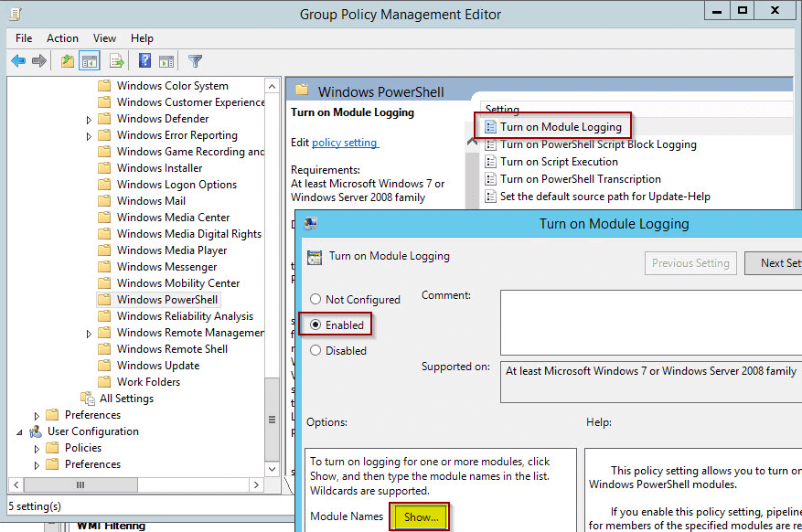Click the Show... module names button
The height and width of the screenshot is (532, 802).
pos(420,516)
